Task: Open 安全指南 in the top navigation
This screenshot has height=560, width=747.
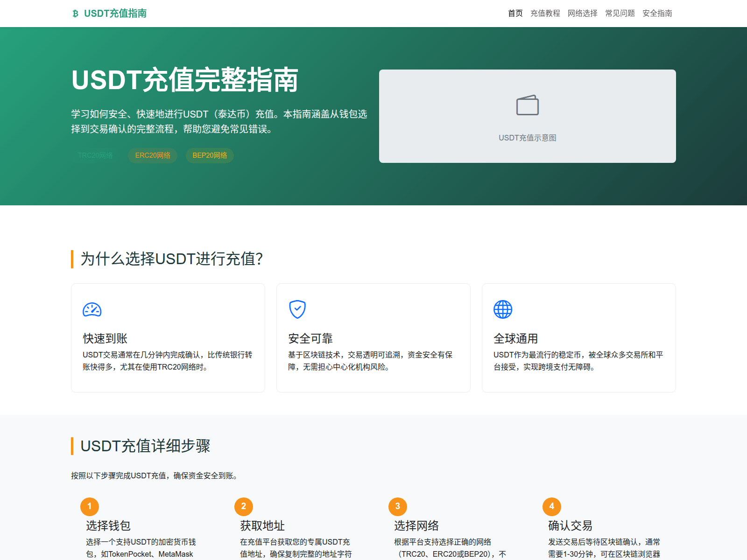Action: [x=657, y=14]
